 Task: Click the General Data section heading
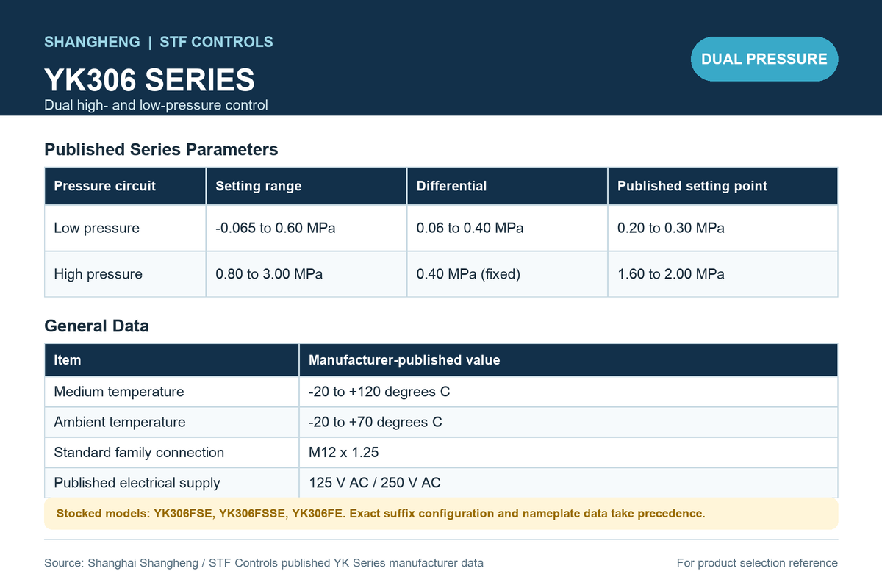[x=96, y=326]
